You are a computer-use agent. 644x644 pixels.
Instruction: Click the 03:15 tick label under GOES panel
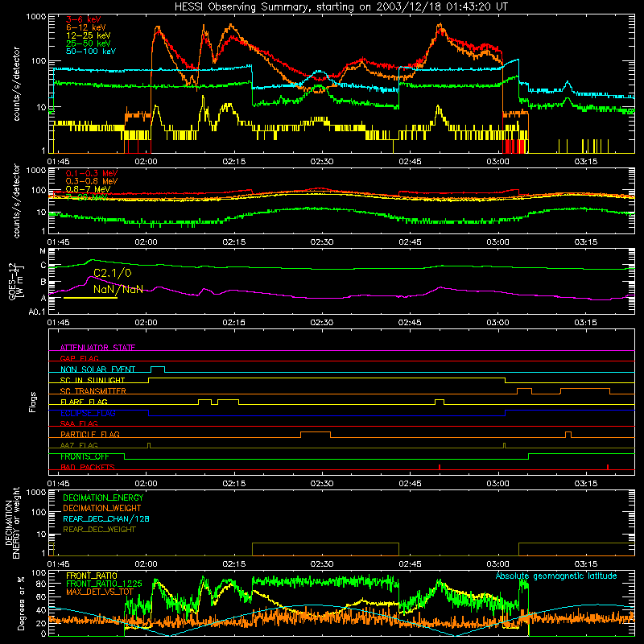[585, 323]
